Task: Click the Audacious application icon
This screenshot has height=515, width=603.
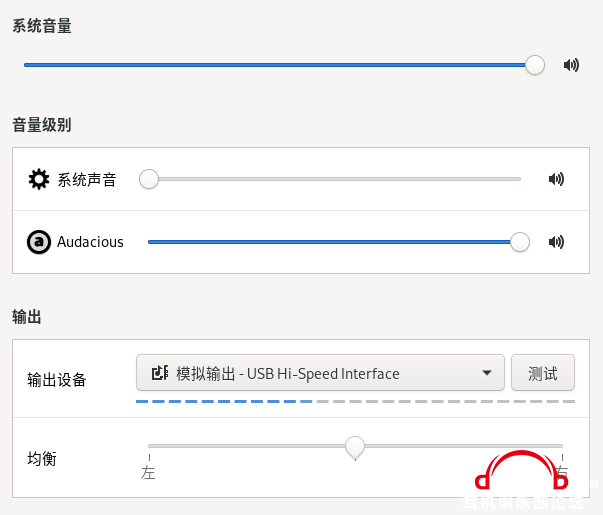Action: point(39,242)
